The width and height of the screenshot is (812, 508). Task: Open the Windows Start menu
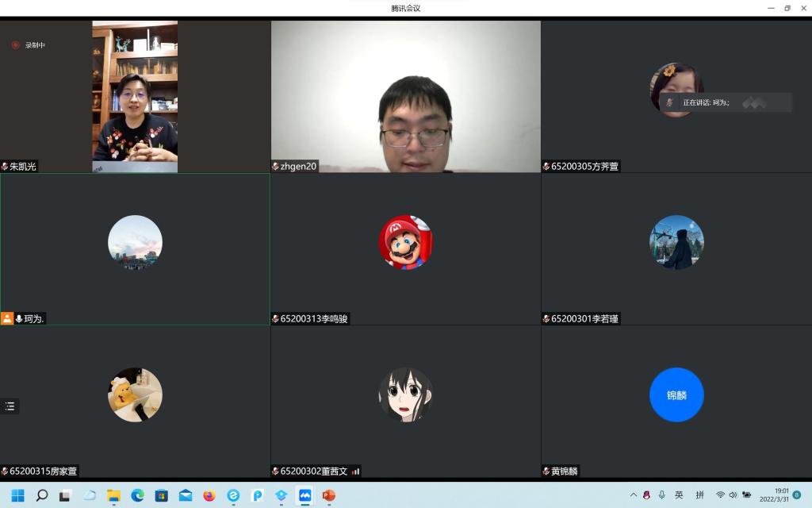[x=17, y=495]
